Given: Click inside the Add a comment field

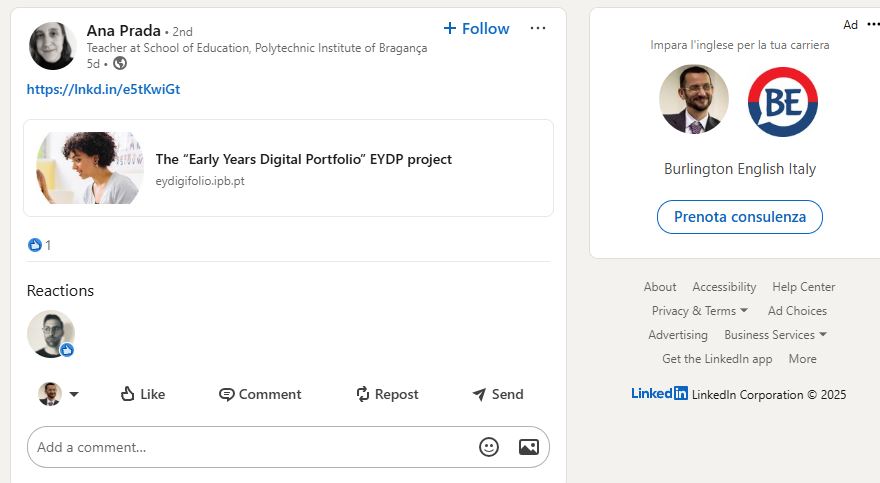Looking at the screenshot, I should pyautogui.click(x=250, y=447).
